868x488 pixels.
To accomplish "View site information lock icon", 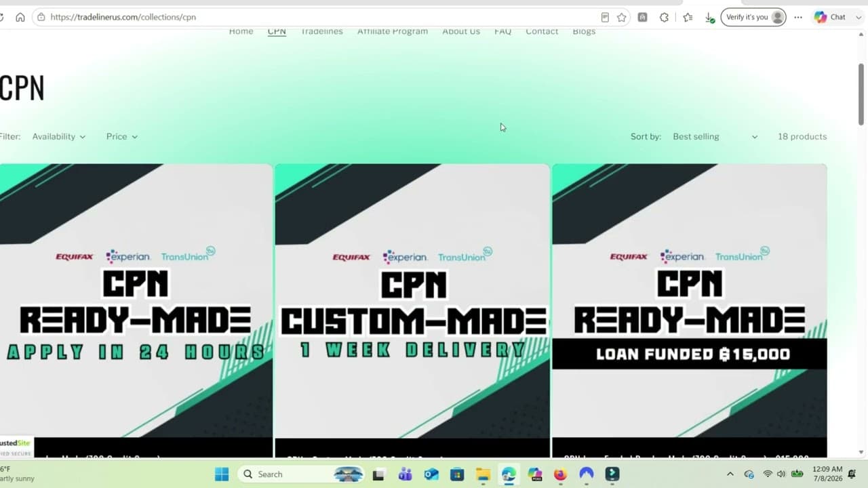I will click(41, 17).
